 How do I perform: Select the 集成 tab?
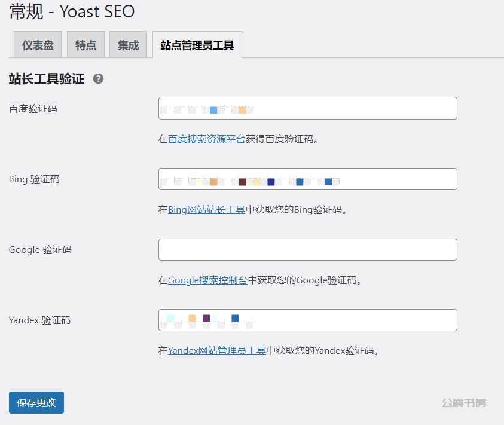point(129,45)
